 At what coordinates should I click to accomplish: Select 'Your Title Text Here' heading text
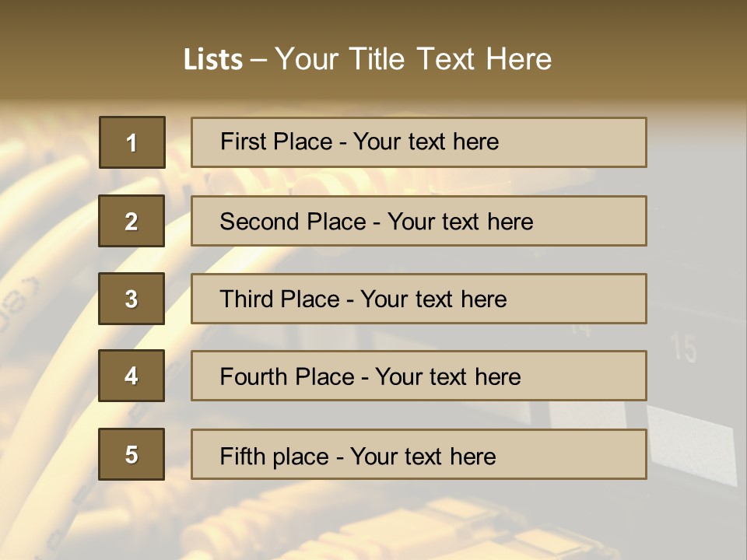(x=413, y=59)
